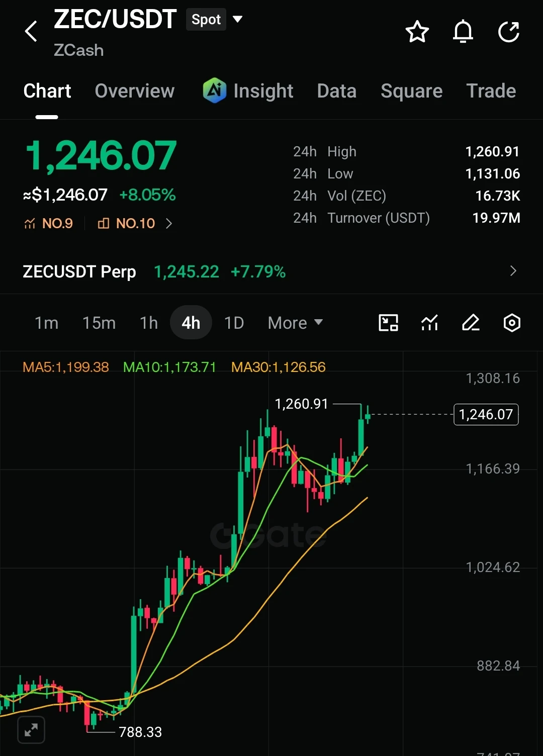Tap the MA30:1,126.56 indicator label

[279, 367]
